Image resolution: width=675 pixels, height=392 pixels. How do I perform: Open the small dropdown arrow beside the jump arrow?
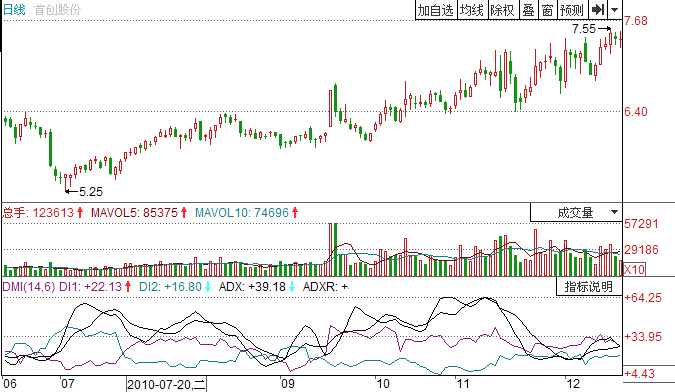coord(614,9)
